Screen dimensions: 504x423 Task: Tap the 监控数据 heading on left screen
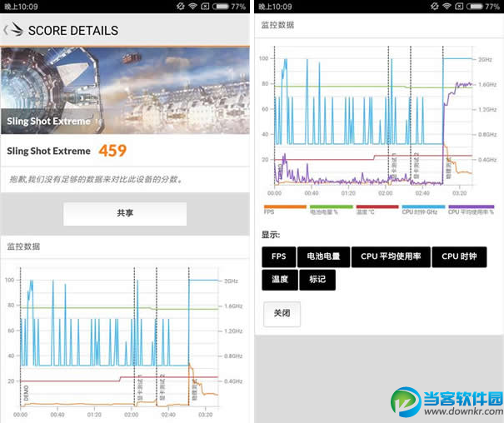click(23, 246)
